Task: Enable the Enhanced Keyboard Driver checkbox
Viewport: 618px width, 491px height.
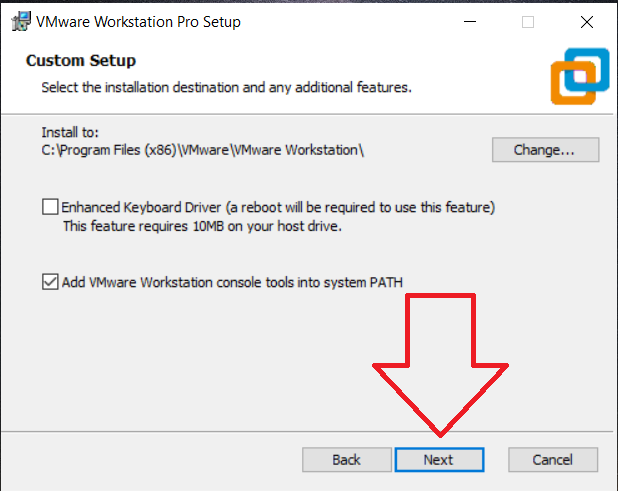Action: pos(50,207)
